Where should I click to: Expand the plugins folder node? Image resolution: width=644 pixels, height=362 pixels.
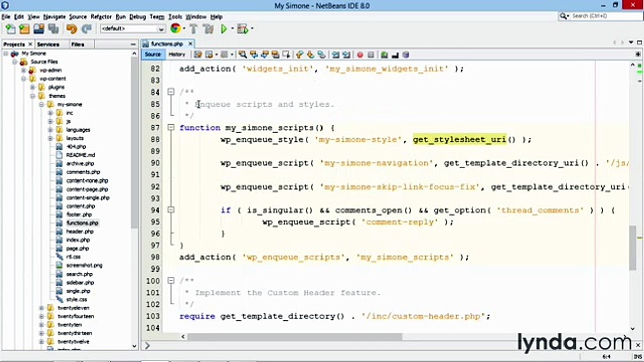[33, 87]
